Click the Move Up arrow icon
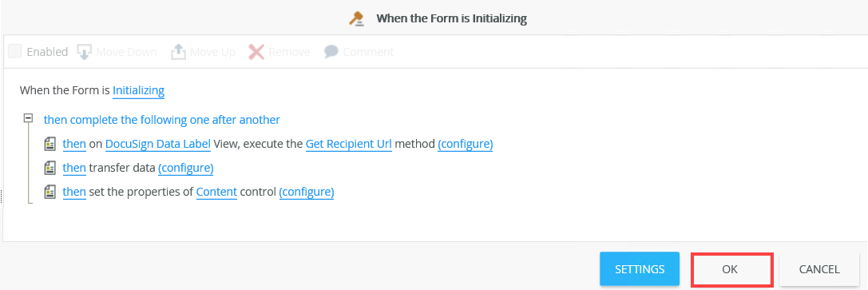 pos(178,51)
